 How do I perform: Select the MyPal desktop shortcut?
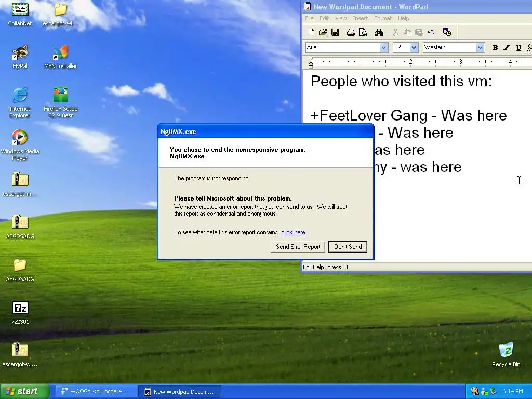tap(20, 57)
